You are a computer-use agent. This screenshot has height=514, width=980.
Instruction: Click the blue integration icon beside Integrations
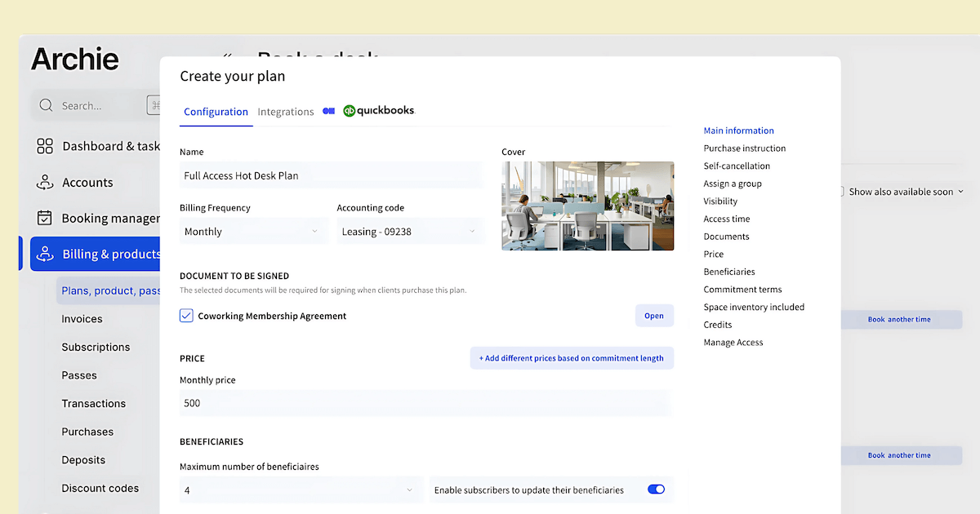point(328,111)
